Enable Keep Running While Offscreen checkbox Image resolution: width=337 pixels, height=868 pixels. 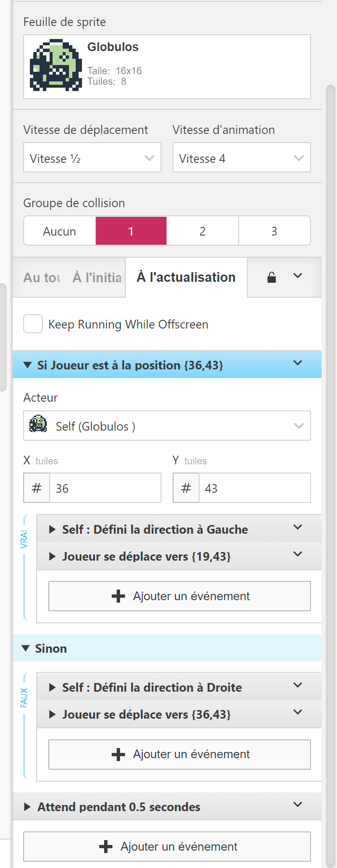pyautogui.click(x=33, y=324)
